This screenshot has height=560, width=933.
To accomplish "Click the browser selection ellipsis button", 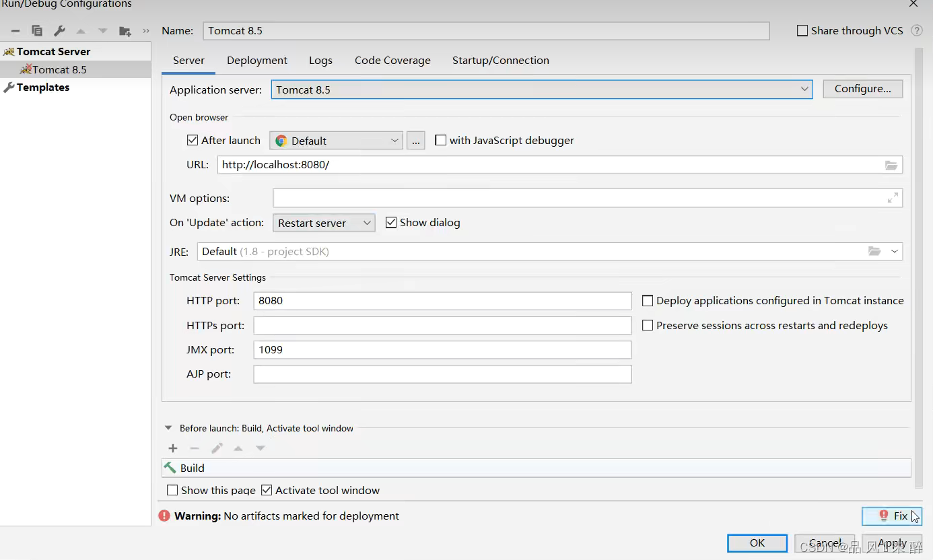I will (x=415, y=141).
